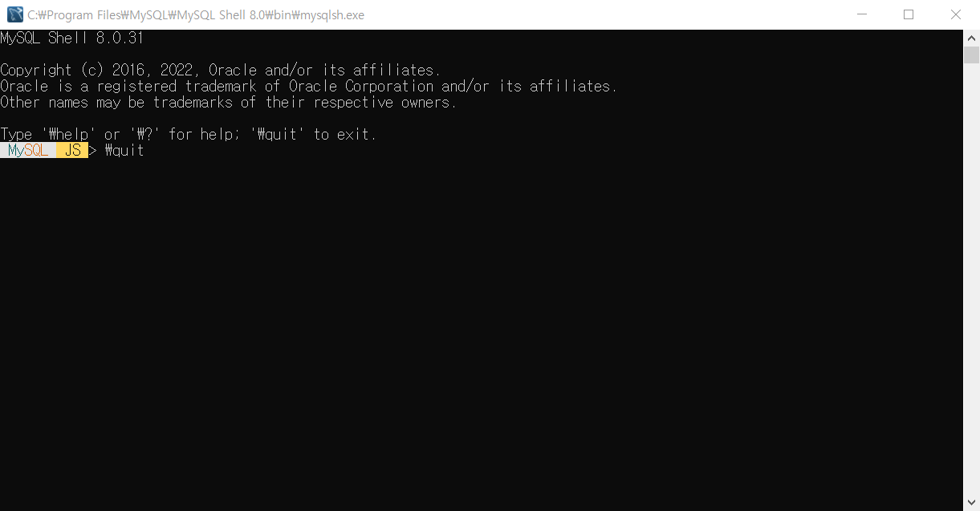Click the empty black console area
This screenshot has width=980, height=511.
pyautogui.click(x=482, y=329)
